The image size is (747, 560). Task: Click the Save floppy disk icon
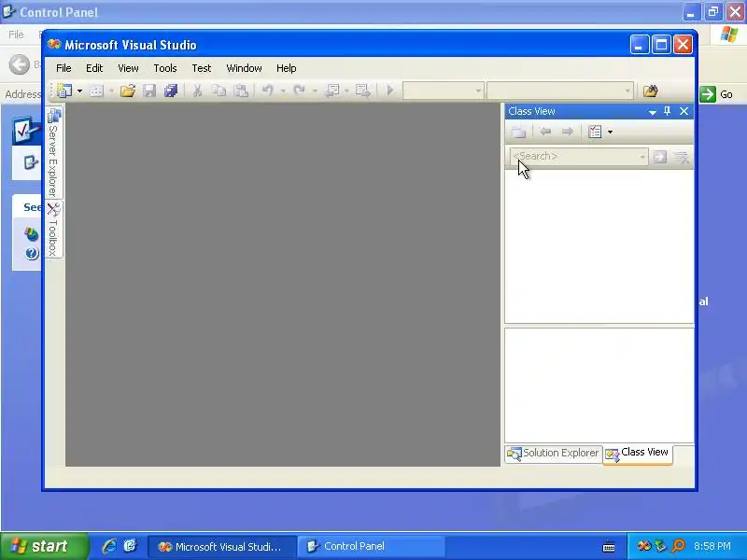tap(149, 91)
